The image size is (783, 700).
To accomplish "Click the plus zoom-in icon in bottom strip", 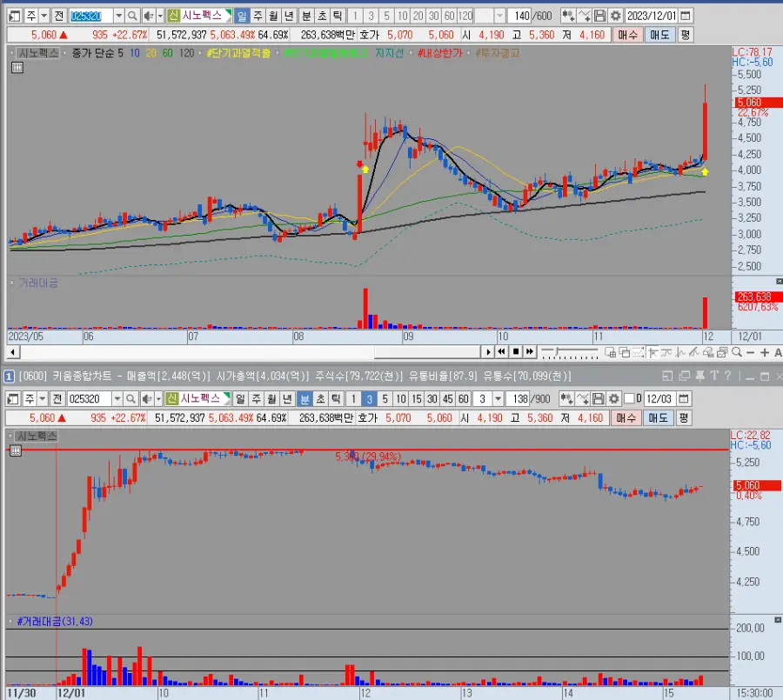I will click(x=765, y=352).
